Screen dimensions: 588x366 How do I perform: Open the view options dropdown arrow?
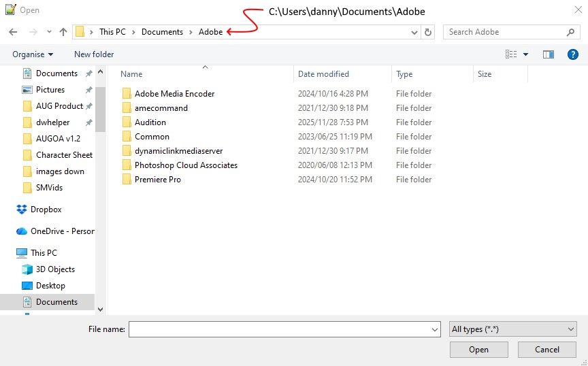[525, 54]
